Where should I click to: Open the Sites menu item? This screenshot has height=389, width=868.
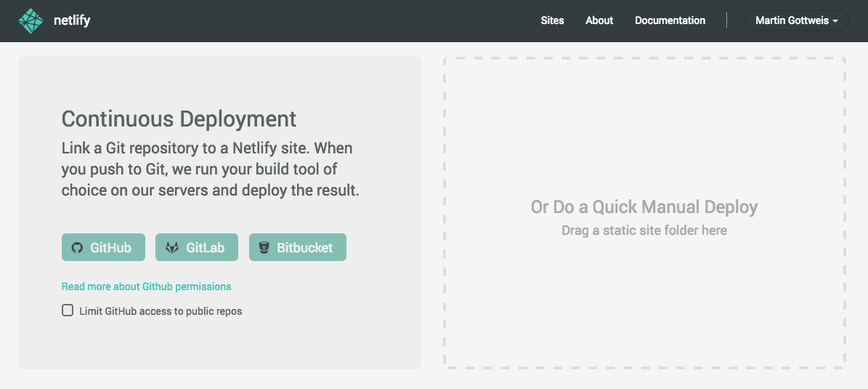(x=553, y=20)
